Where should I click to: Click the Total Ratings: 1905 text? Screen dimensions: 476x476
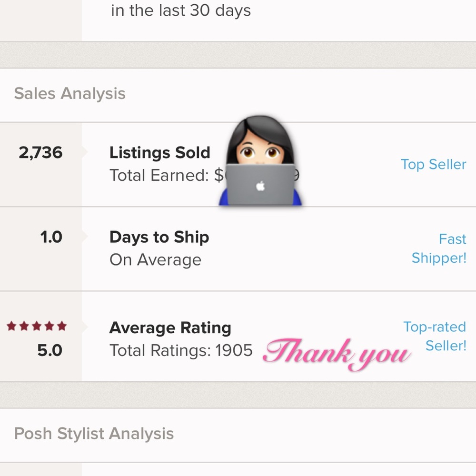[181, 350]
